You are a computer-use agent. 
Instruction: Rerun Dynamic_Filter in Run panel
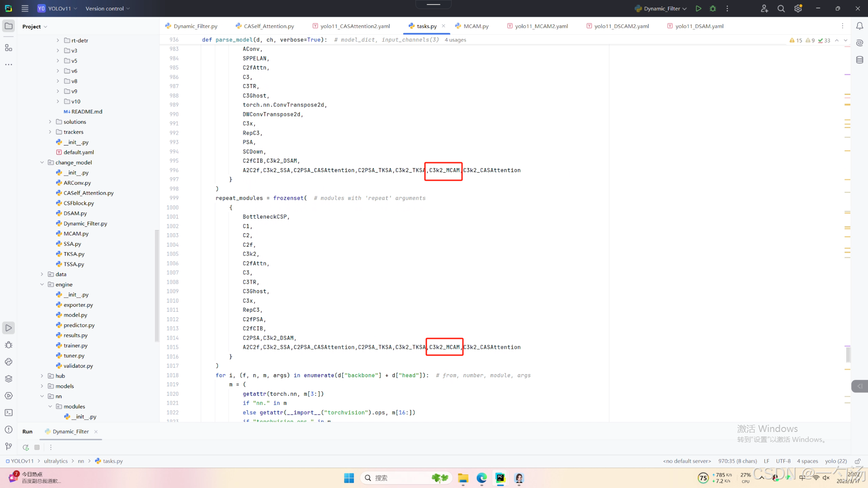pyautogui.click(x=26, y=447)
